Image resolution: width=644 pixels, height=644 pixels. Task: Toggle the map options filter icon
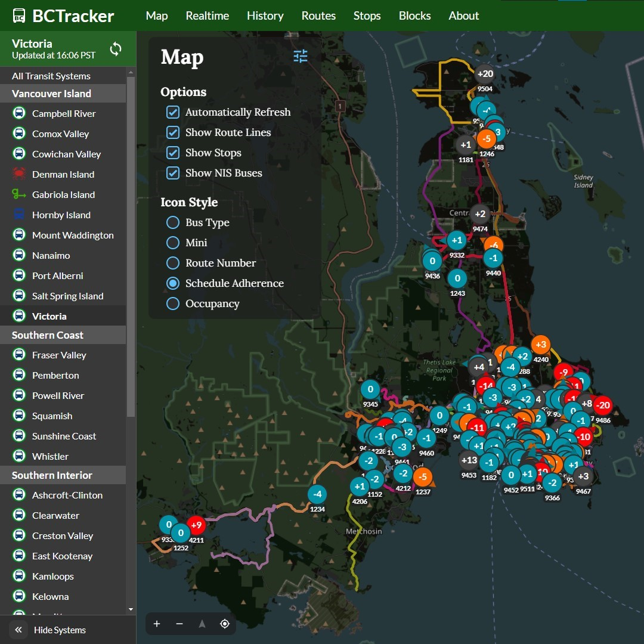click(x=301, y=57)
